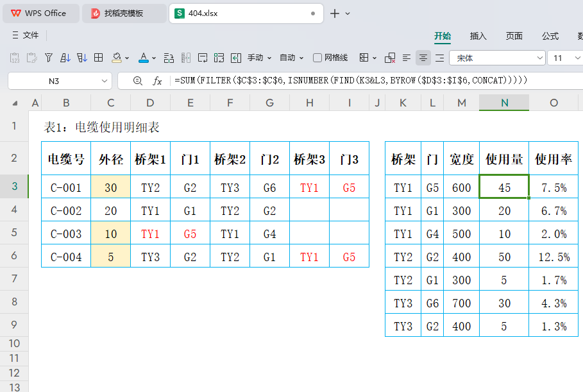
Task: Click the 使用率 value 1.3% cell
Action: pyautogui.click(x=553, y=326)
